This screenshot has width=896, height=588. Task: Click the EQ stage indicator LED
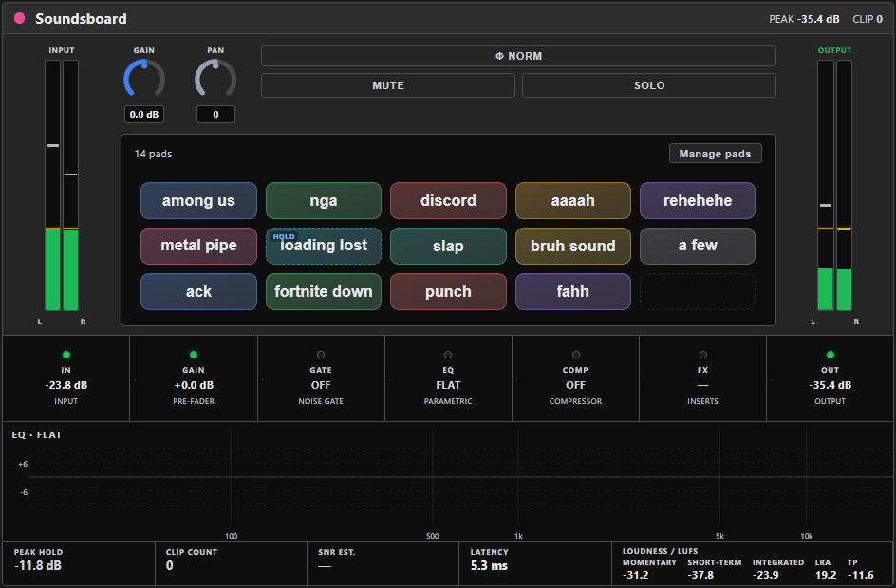coord(448,355)
